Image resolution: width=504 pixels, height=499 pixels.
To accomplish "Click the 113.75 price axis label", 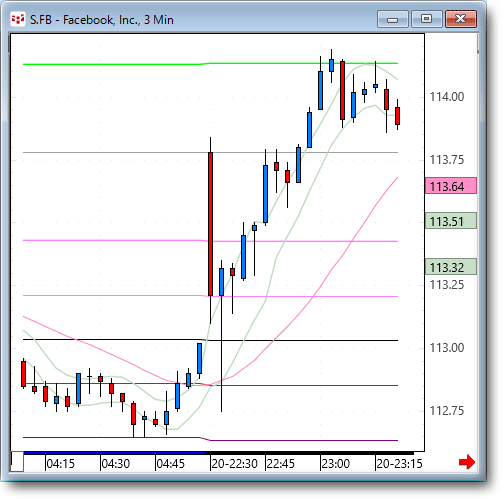I will coord(447,160).
